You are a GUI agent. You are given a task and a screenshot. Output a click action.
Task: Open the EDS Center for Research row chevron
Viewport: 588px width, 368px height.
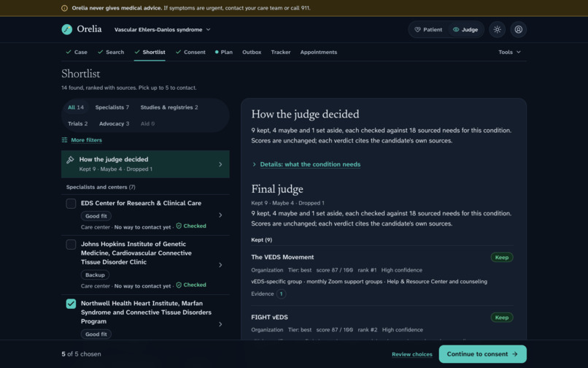[x=220, y=215]
